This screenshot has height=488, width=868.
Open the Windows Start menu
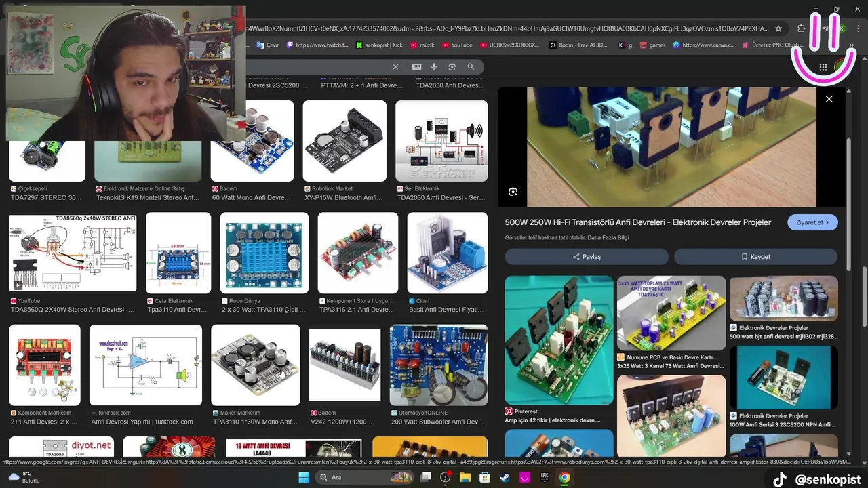click(x=304, y=477)
